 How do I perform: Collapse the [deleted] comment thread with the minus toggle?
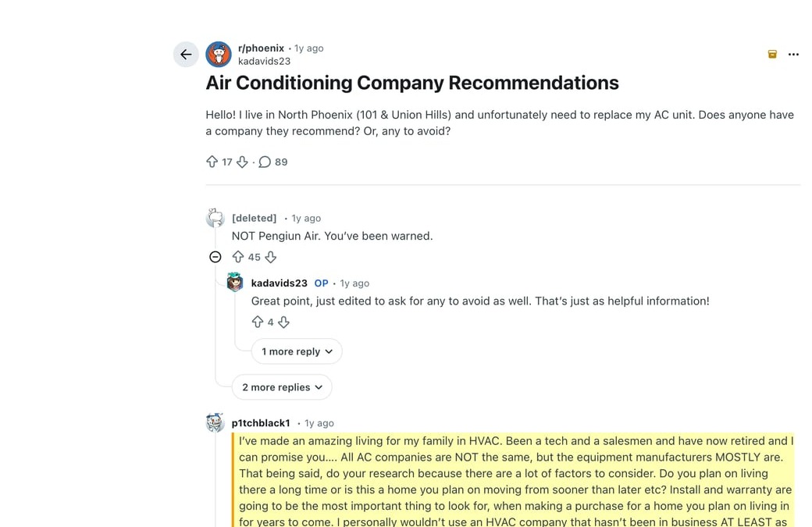(x=215, y=256)
